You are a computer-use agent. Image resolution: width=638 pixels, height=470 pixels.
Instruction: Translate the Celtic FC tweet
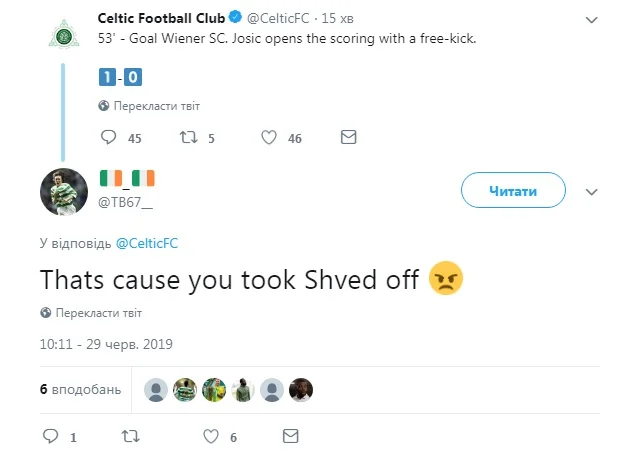click(145, 105)
